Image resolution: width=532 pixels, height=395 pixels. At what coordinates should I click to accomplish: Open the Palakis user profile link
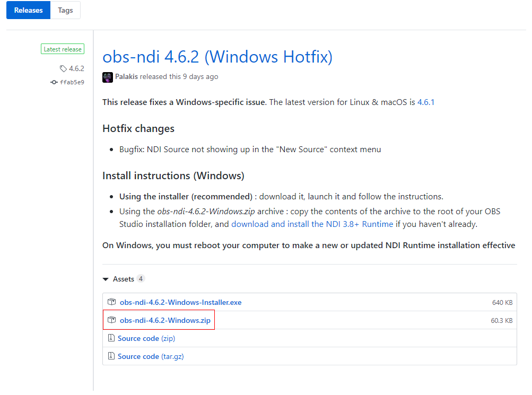[126, 77]
